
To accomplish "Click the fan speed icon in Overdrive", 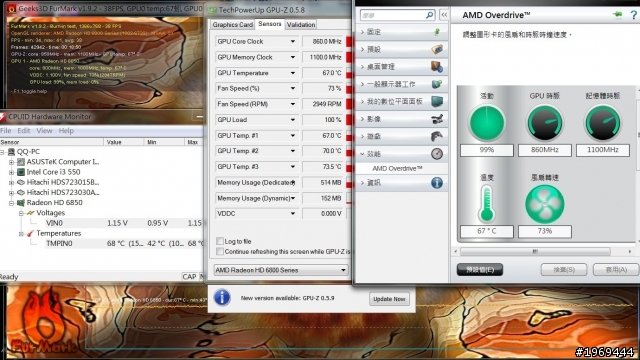I will coord(544,204).
